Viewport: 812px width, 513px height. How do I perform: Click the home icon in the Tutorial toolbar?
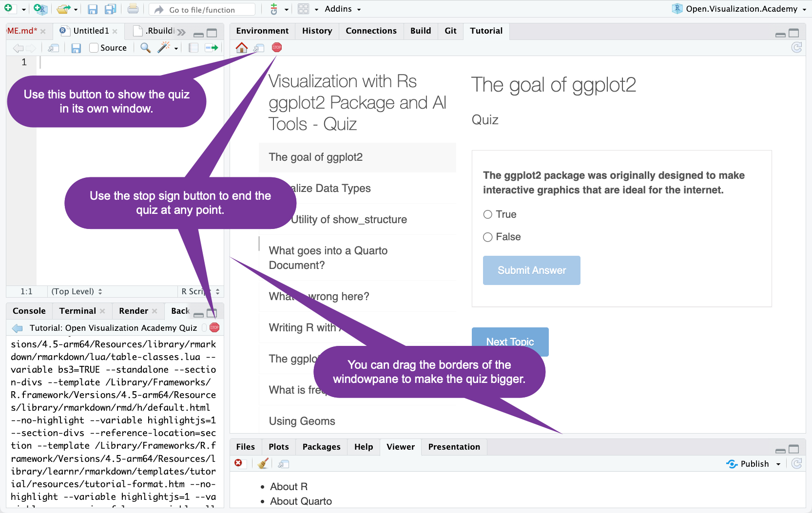click(x=241, y=47)
